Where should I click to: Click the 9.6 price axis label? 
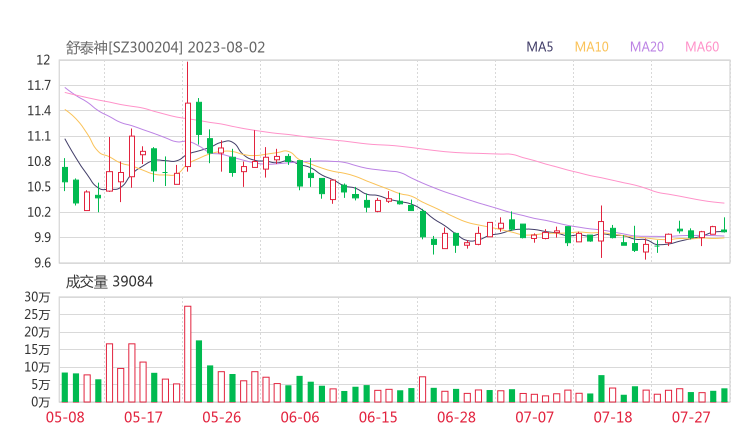point(42,263)
